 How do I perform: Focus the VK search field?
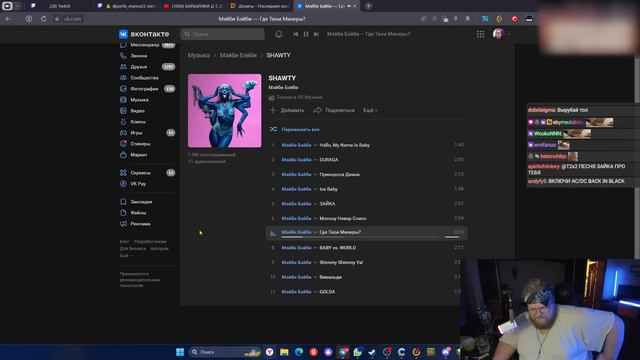point(222,34)
